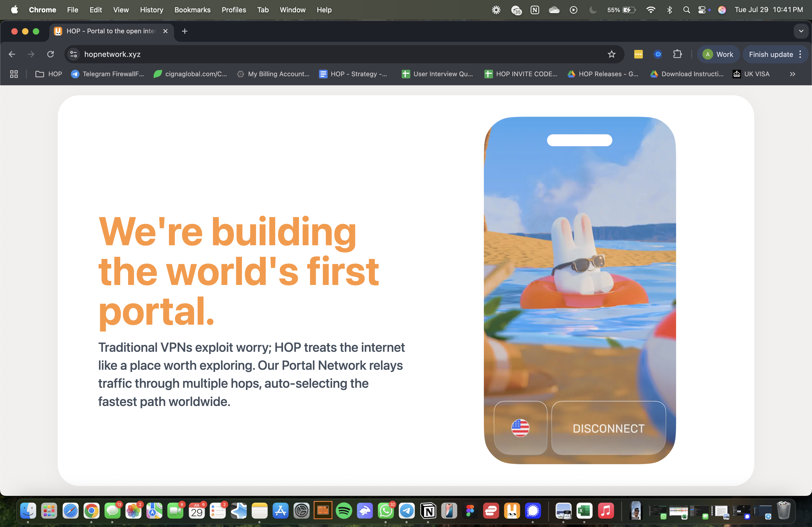Open the Bookmarks menu
Viewport: 812px width, 527px height.
pyautogui.click(x=192, y=10)
